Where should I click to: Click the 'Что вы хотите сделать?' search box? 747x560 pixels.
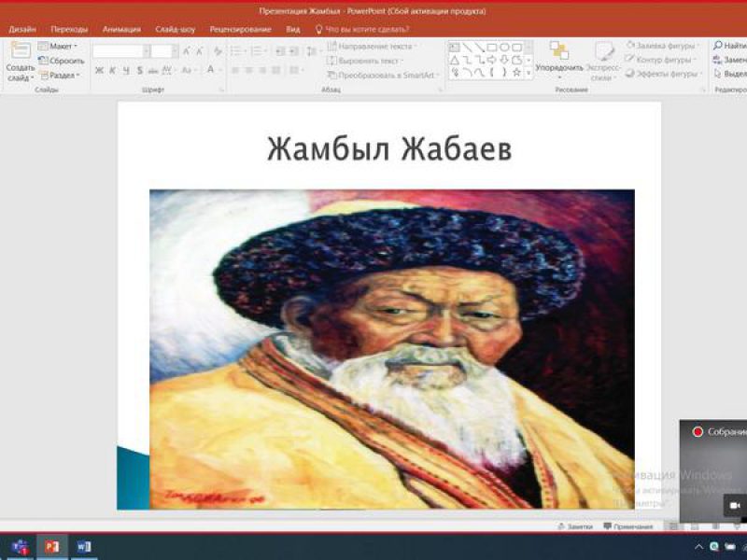(x=362, y=30)
